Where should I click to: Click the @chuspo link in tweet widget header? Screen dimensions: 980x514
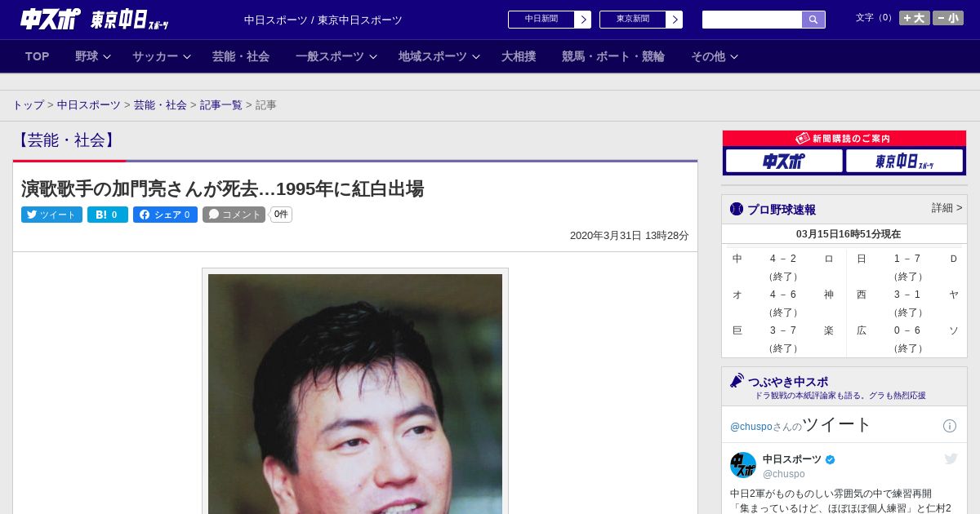[x=751, y=427]
